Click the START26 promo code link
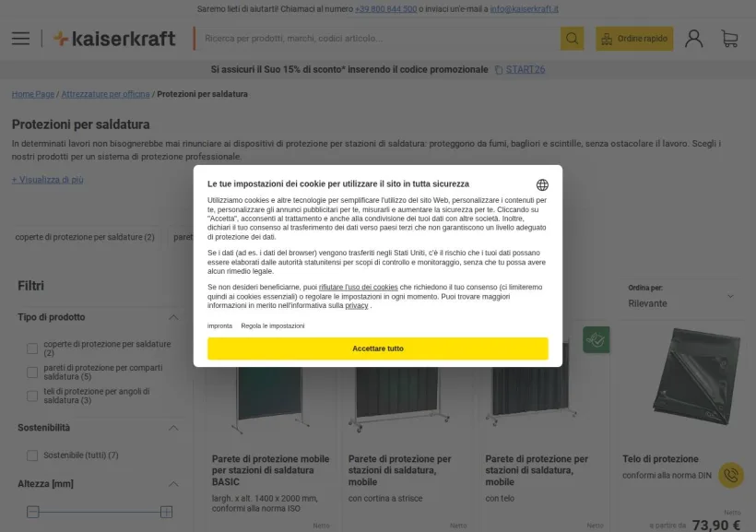Screen dimensions: 756x532 (526, 69)
